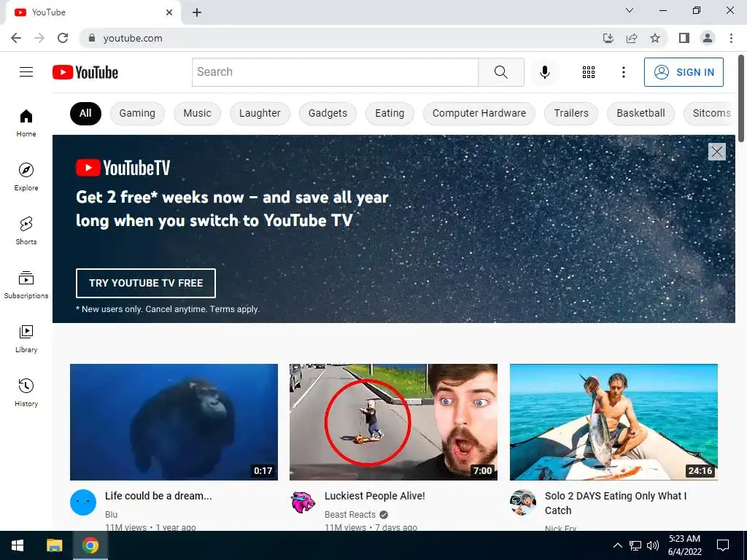This screenshot has width=747, height=560.
Task: Open network status icon
Action: pos(635,545)
